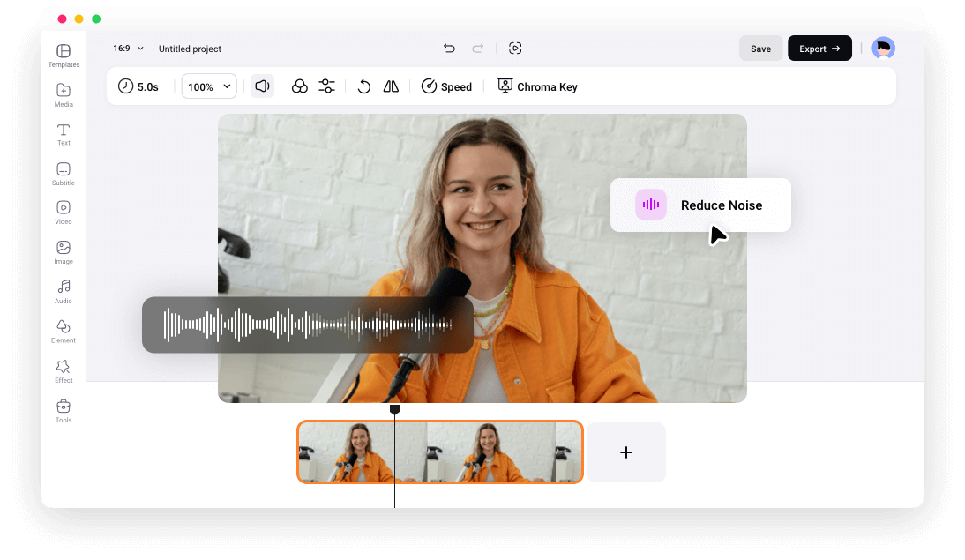
Task: Select the video clip in the timeline
Action: click(440, 452)
